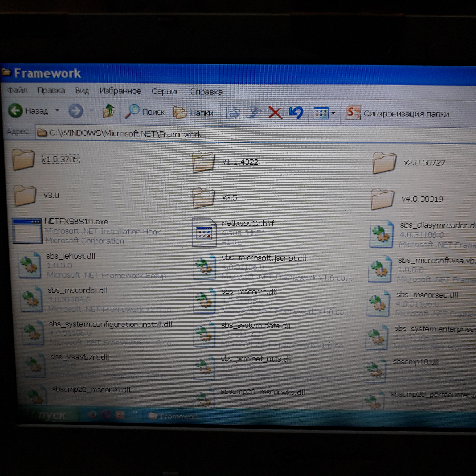Open the Поиск search pane
Viewport: 476px width, 476px height.
tap(145, 112)
